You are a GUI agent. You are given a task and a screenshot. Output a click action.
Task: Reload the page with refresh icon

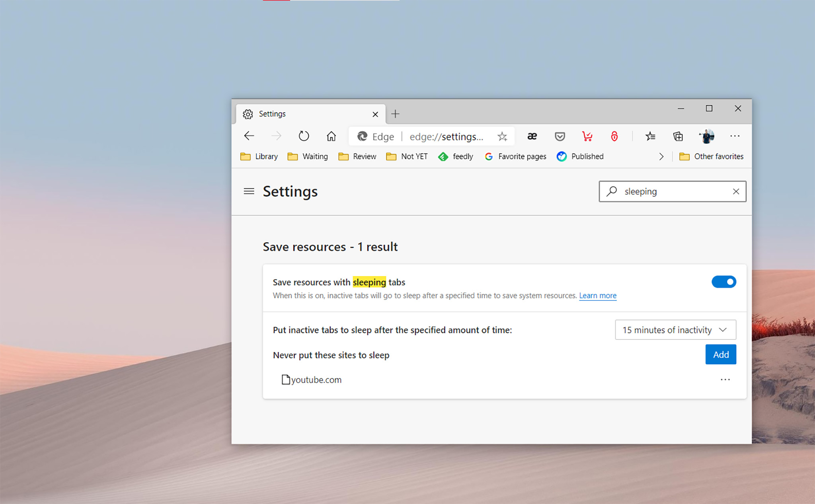[304, 136]
